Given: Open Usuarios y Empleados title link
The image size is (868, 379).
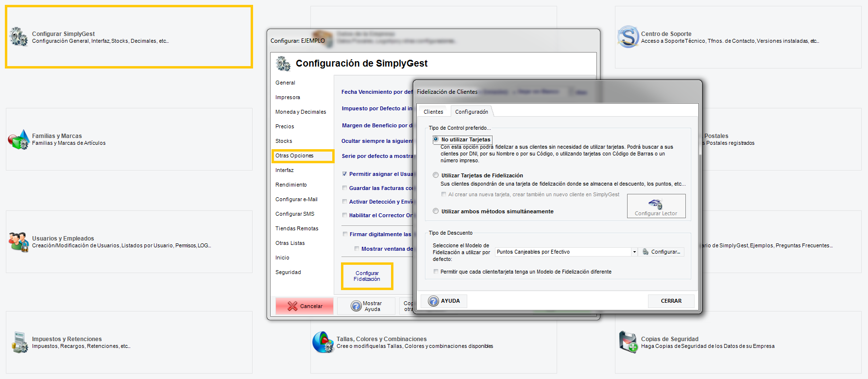Looking at the screenshot, I should [x=63, y=239].
